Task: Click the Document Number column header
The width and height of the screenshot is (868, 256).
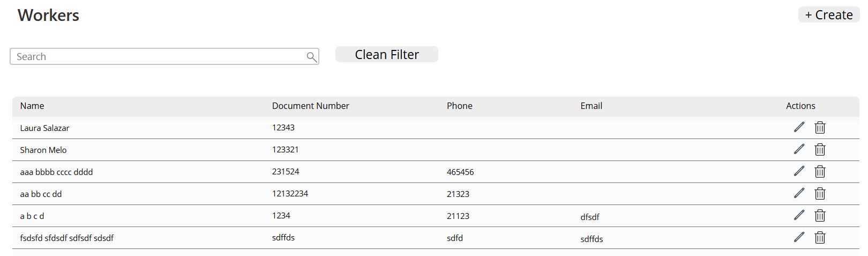Action: (310, 106)
